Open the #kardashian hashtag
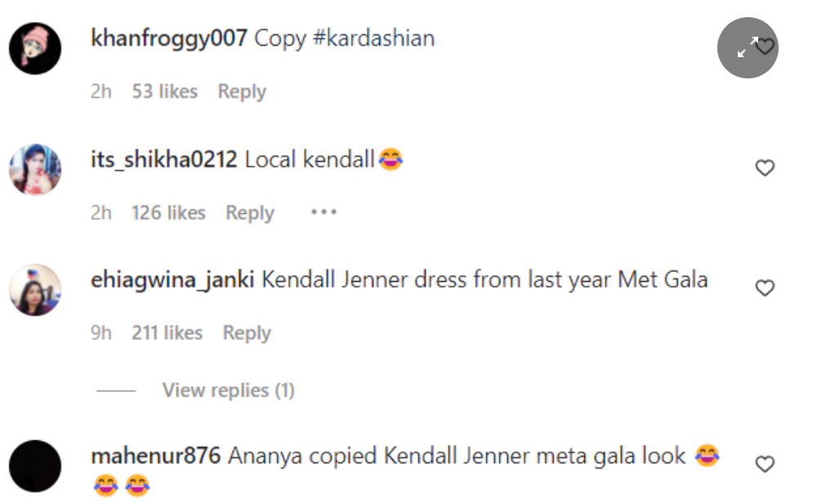Viewport: 826px width, 504px height. tap(373, 38)
